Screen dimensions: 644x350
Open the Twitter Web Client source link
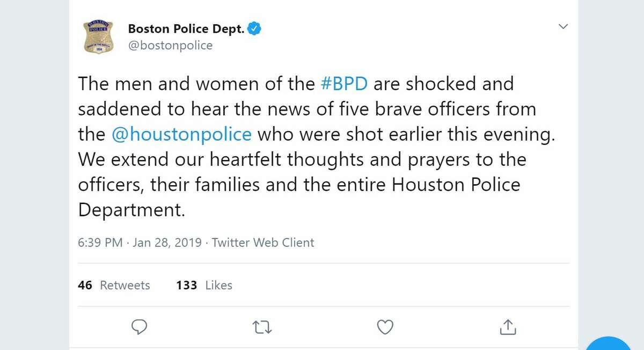click(263, 243)
